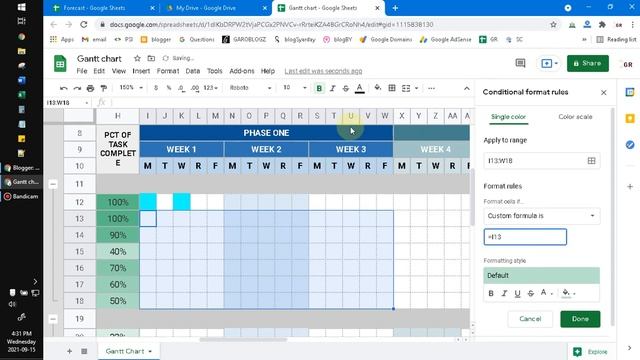Open the merge type dropdown arrow
640x360 pixels.
point(416,88)
